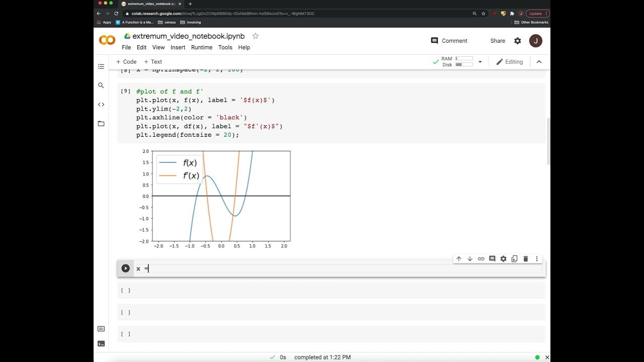This screenshot has height=362, width=644.
Task: Open browser extensions puzzle icon
Action: (x=512, y=14)
